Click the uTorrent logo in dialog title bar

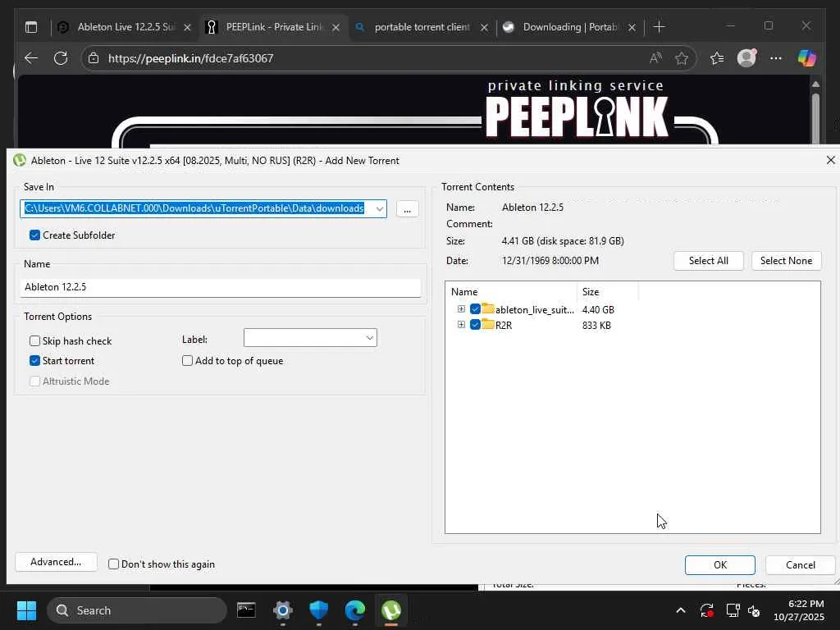coord(20,160)
